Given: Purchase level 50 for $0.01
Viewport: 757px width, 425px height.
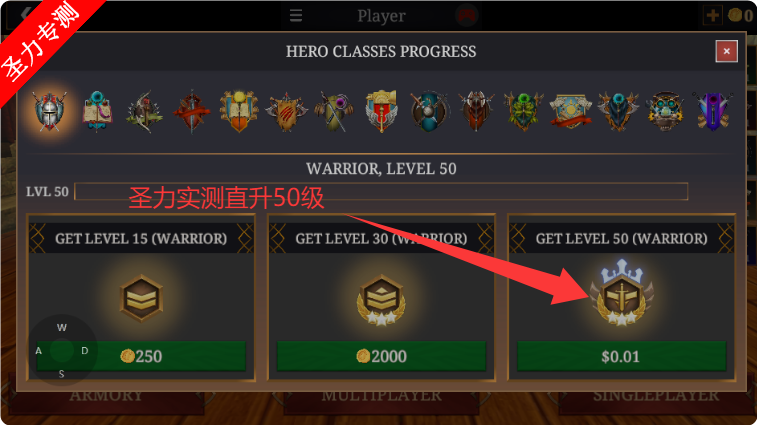Looking at the screenshot, I should click(x=621, y=356).
